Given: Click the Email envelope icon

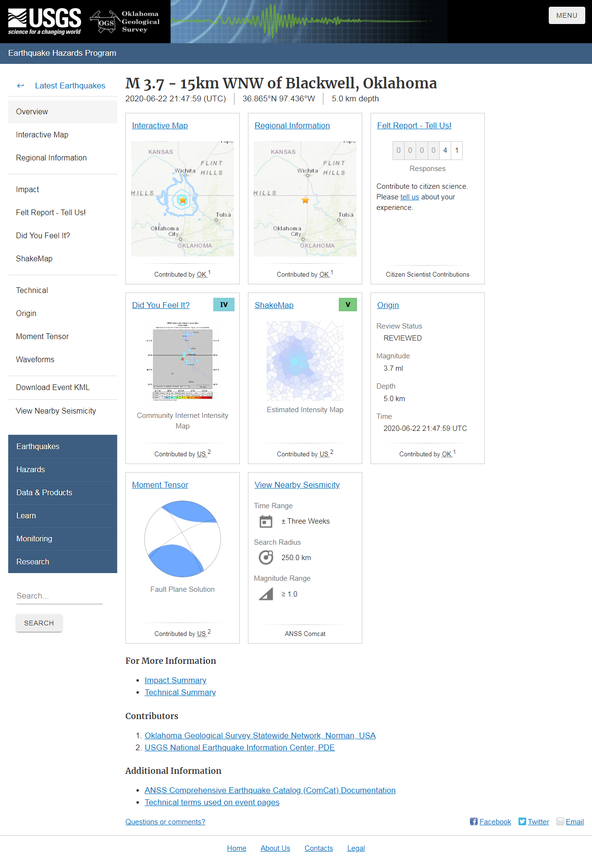Looking at the screenshot, I should [560, 821].
